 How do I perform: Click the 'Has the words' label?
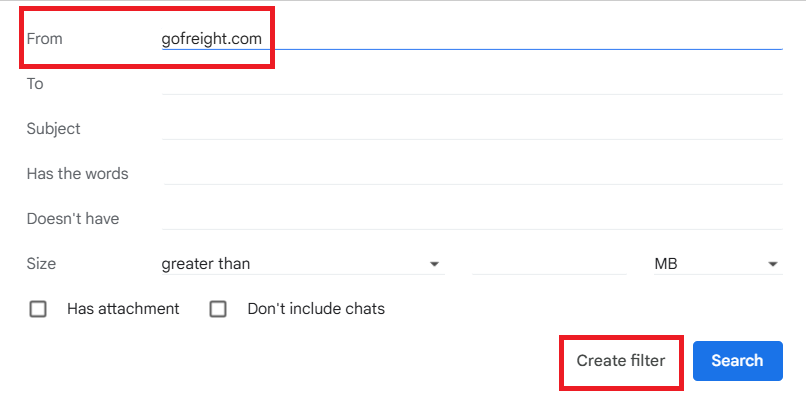pos(78,173)
